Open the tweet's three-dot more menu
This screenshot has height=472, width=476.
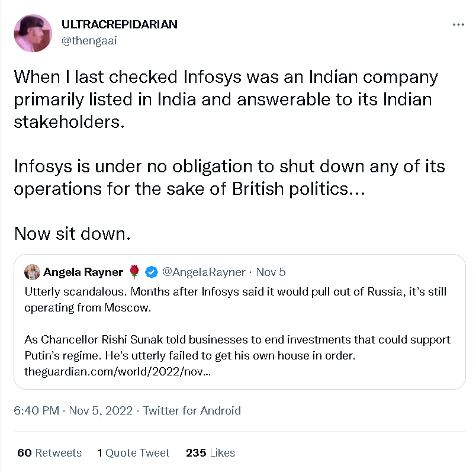[x=458, y=25]
